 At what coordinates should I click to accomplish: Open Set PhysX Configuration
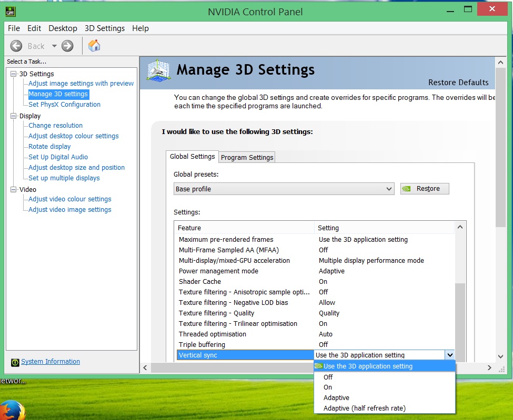tap(64, 105)
